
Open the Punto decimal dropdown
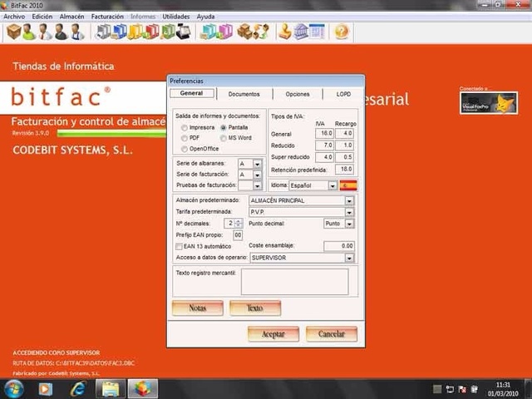click(349, 224)
